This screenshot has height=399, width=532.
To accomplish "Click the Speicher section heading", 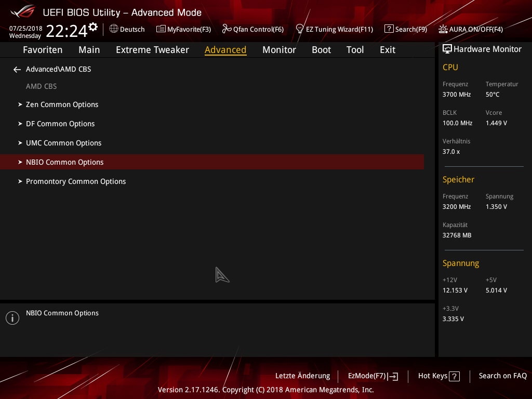I will pyautogui.click(x=458, y=179).
